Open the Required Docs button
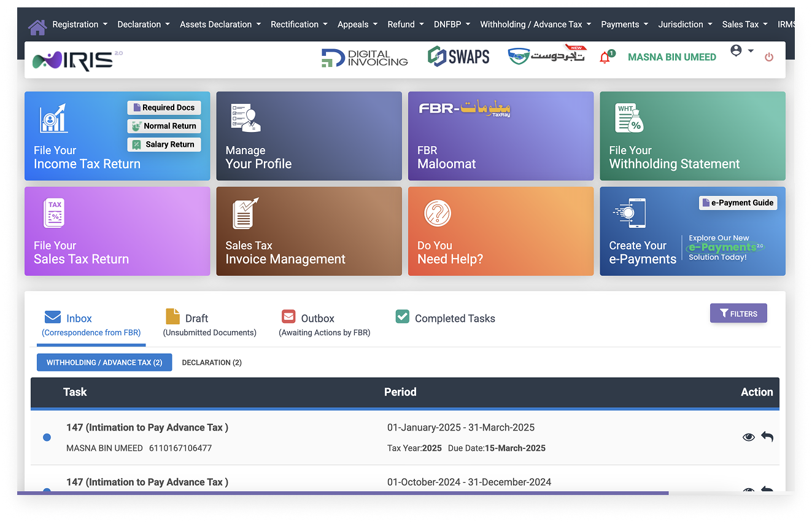The width and height of the screenshot is (812, 522). [x=164, y=107]
